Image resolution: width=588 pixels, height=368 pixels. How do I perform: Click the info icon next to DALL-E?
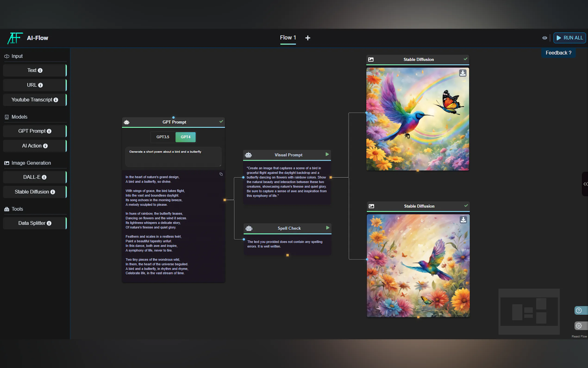[x=44, y=178]
